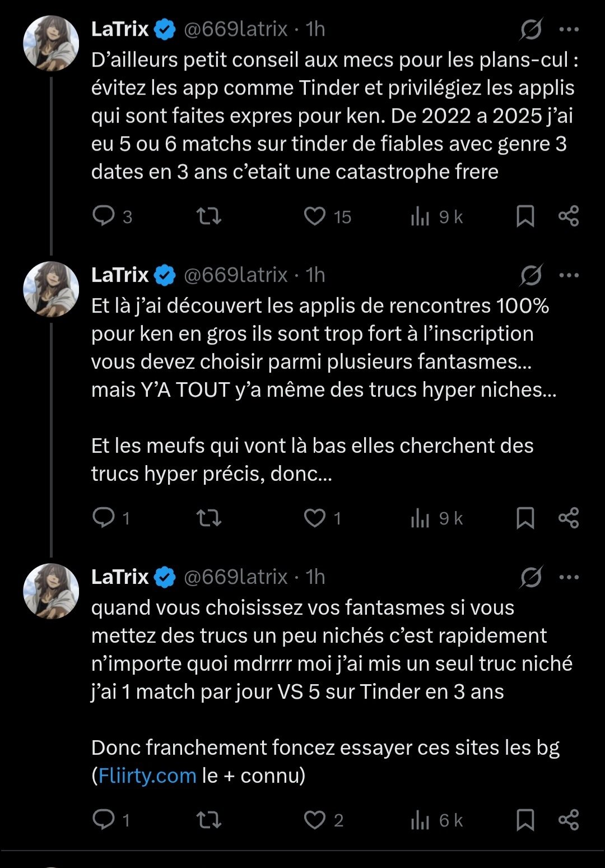
Task: Like the first tweet with 15 likes
Action: [315, 216]
